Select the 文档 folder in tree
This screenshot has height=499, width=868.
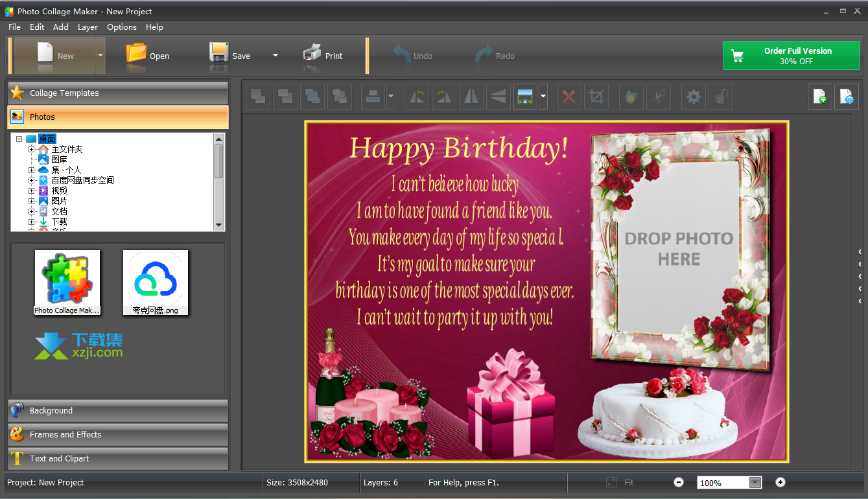(x=59, y=211)
